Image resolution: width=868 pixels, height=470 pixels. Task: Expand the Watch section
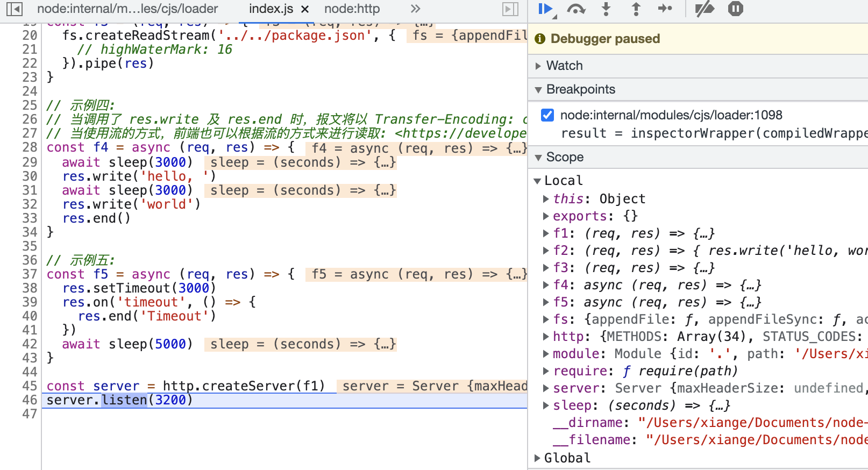(538, 66)
